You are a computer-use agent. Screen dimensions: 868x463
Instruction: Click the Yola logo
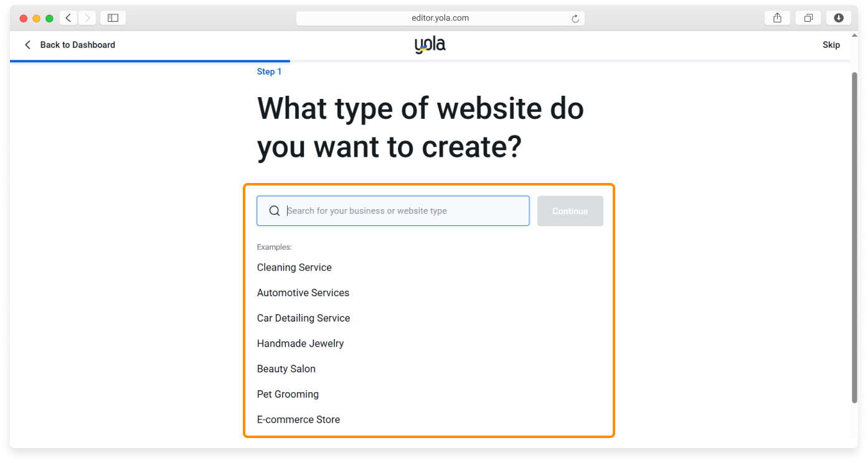[x=430, y=45]
